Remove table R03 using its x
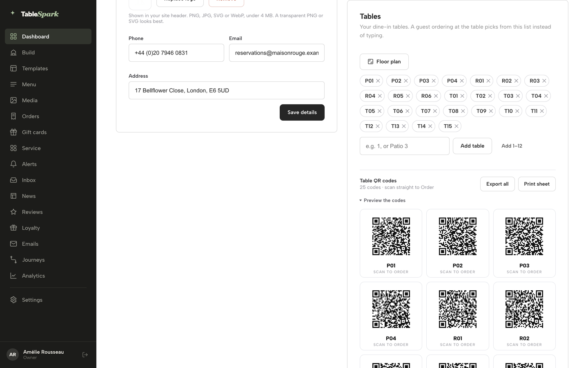This screenshot has height=368, width=588. click(544, 81)
